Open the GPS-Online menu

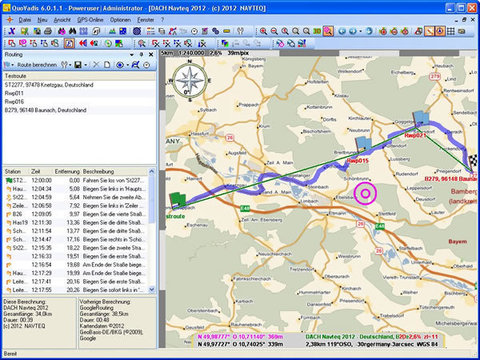point(90,20)
